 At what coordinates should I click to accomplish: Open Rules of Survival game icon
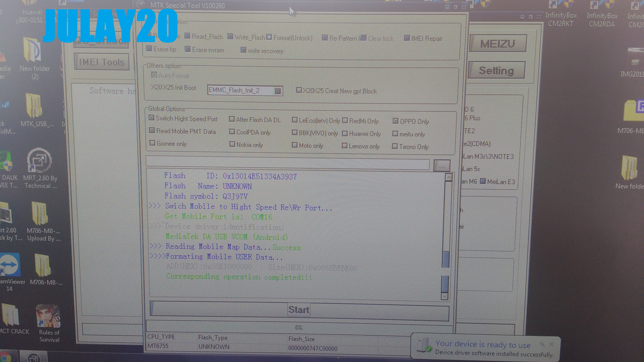click(48, 316)
